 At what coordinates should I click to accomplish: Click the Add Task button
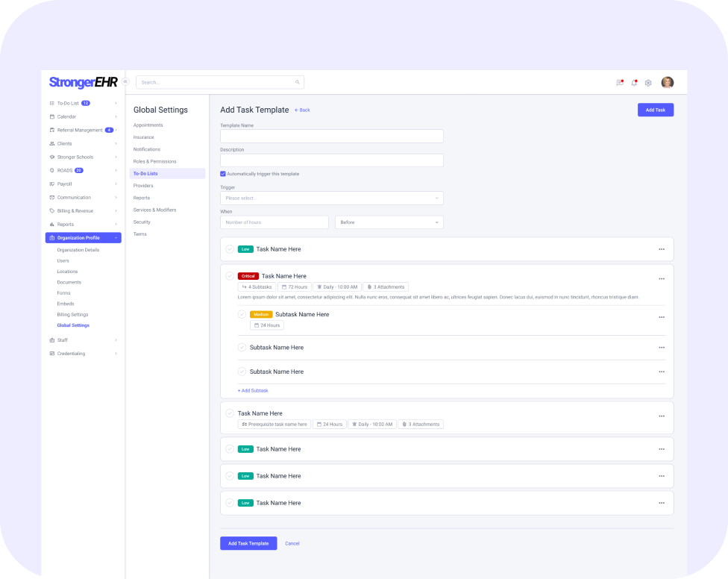coord(655,110)
